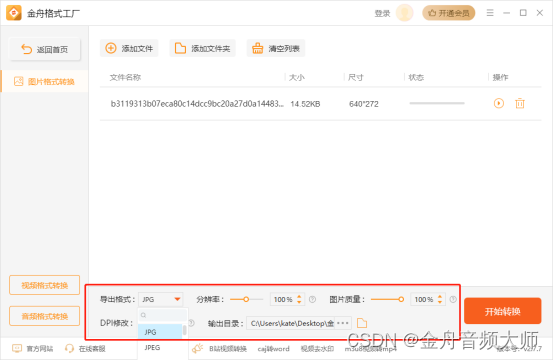This screenshot has height=360, width=554.
Task: Click the help icon next to DPI修改
Action: pos(191,323)
